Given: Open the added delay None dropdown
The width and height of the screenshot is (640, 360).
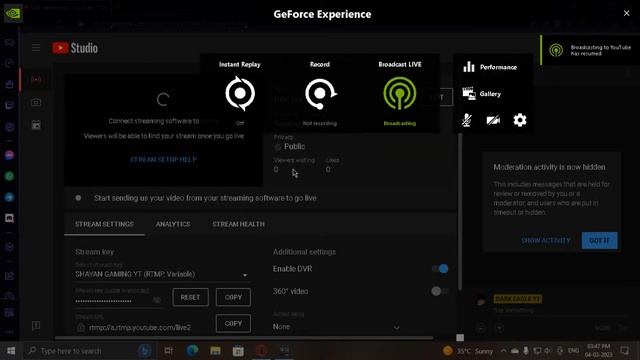Looking at the screenshot, I should (336, 327).
